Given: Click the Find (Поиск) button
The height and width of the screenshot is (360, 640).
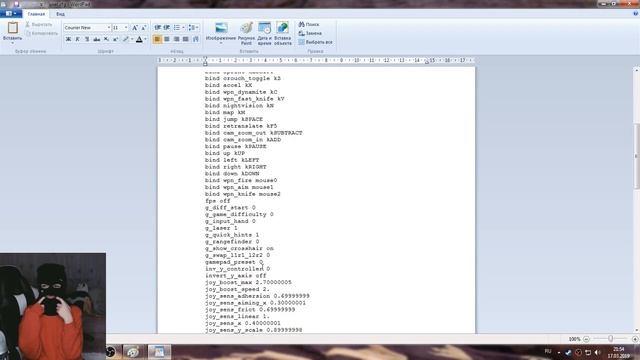Looking at the screenshot, I should 309,24.
